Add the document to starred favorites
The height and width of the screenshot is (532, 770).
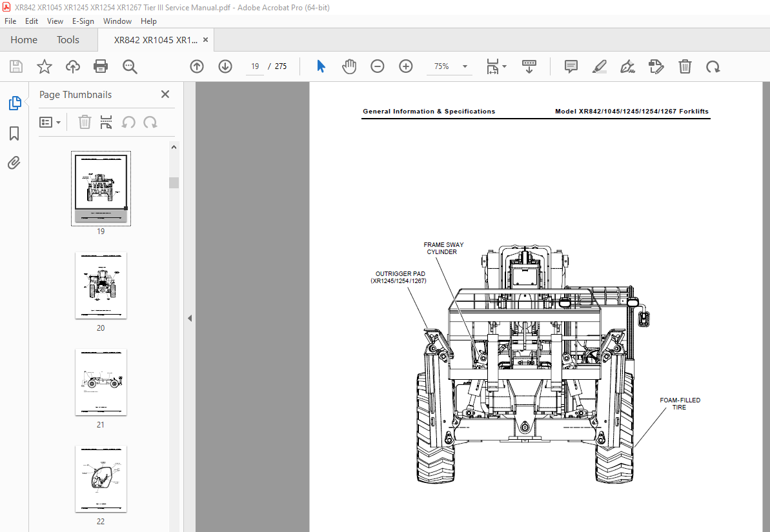click(44, 66)
